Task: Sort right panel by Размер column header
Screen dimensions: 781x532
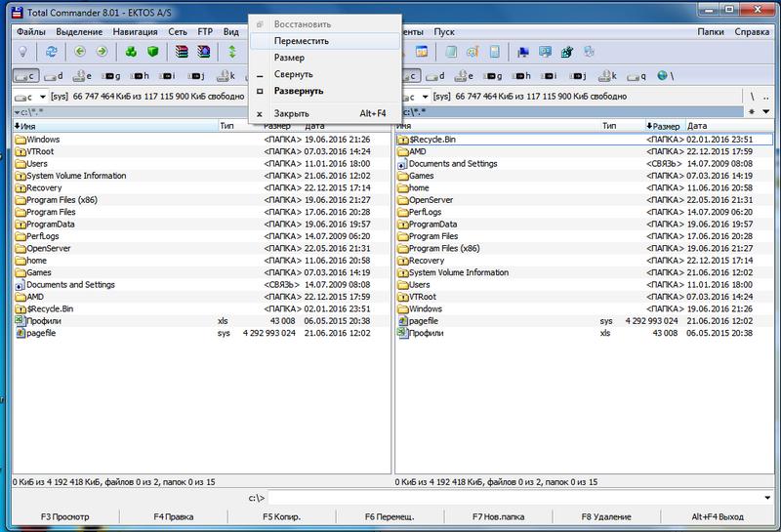Action: click(x=666, y=126)
